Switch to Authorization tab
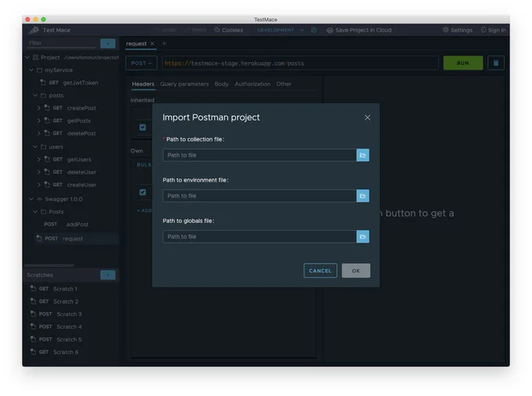532x396 pixels. click(x=253, y=84)
